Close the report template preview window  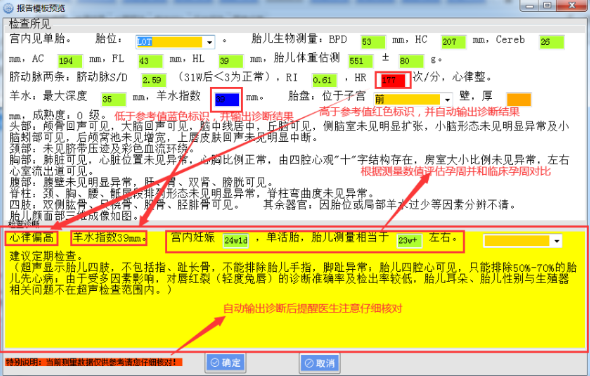coord(572,6)
